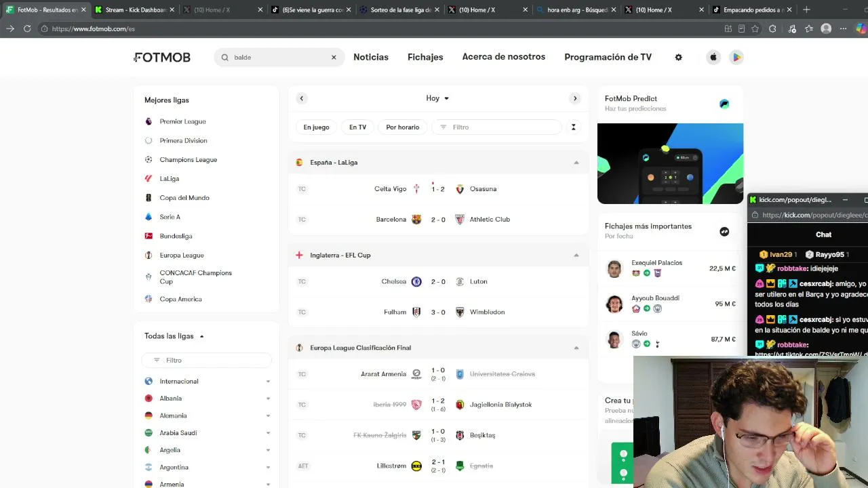Click the round icon beside Fichajes más importantes
This screenshot has width=868, height=488.
[724, 232]
